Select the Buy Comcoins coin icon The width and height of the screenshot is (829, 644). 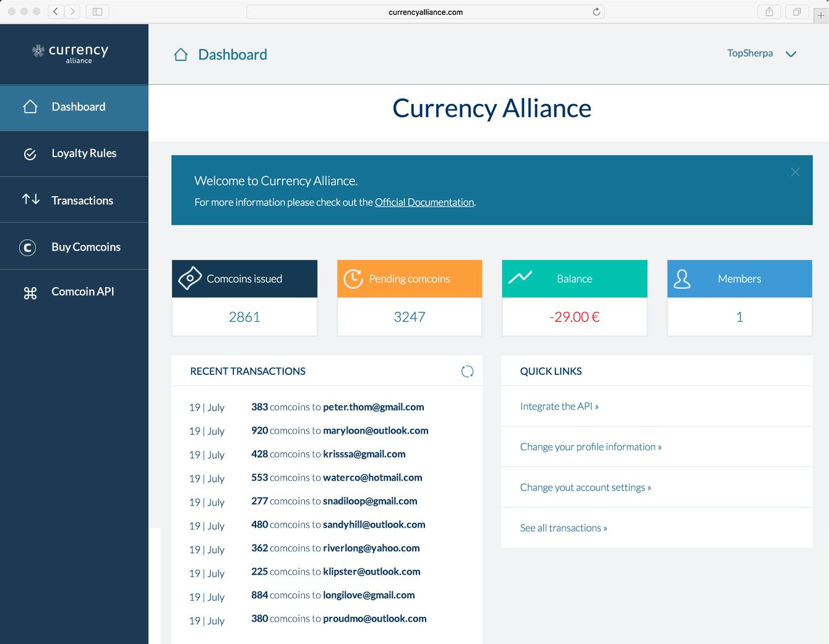[28, 247]
